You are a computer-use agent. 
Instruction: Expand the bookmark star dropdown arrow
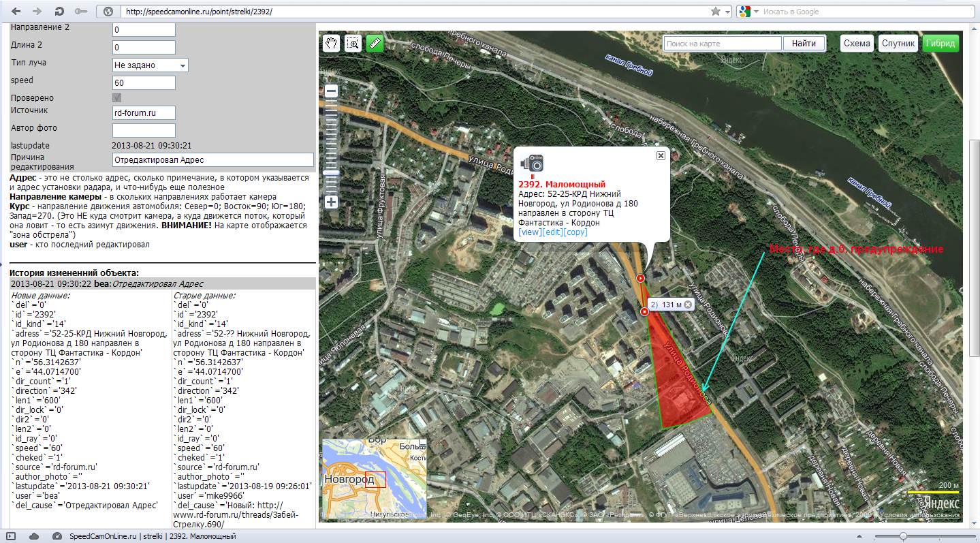(728, 12)
